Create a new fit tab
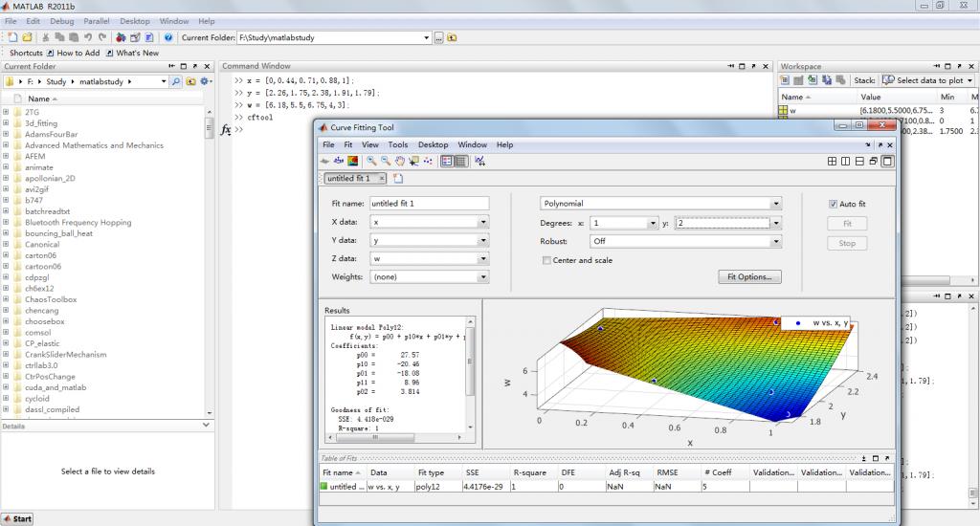This screenshot has width=980, height=526. (x=399, y=178)
